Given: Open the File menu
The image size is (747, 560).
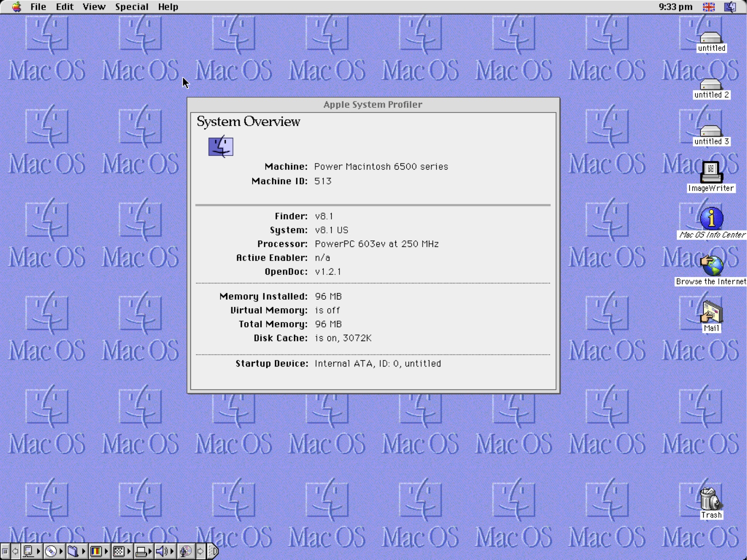Looking at the screenshot, I should tap(38, 7).
